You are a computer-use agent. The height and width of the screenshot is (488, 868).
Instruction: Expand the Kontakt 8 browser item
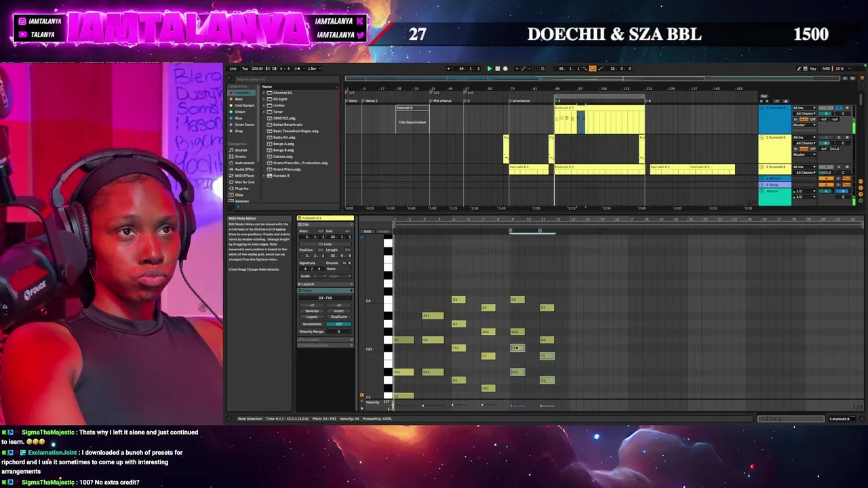(x=264, y=176)
